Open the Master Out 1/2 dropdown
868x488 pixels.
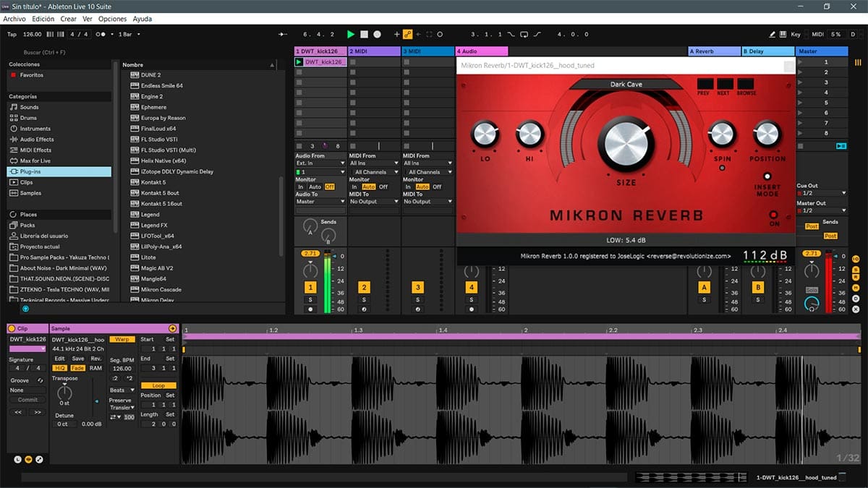pyautogui.click(x=821, y=210)
